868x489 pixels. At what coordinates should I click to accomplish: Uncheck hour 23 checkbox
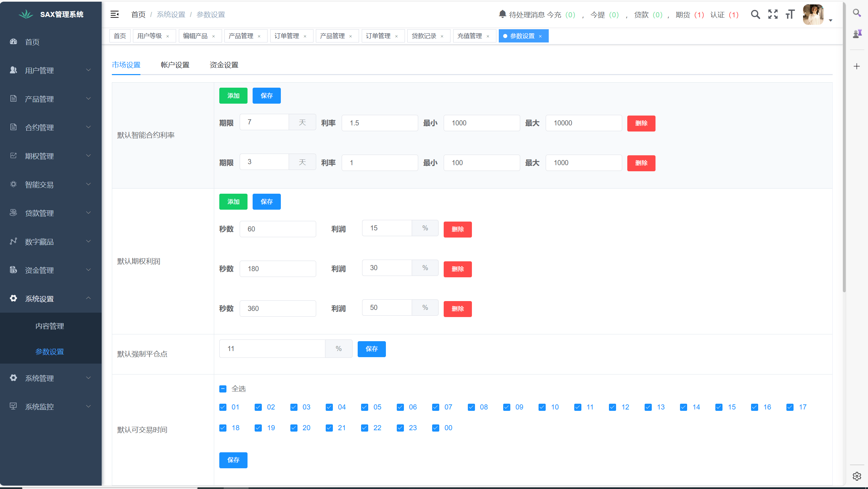pyautogui.click(x=400, y=428)
